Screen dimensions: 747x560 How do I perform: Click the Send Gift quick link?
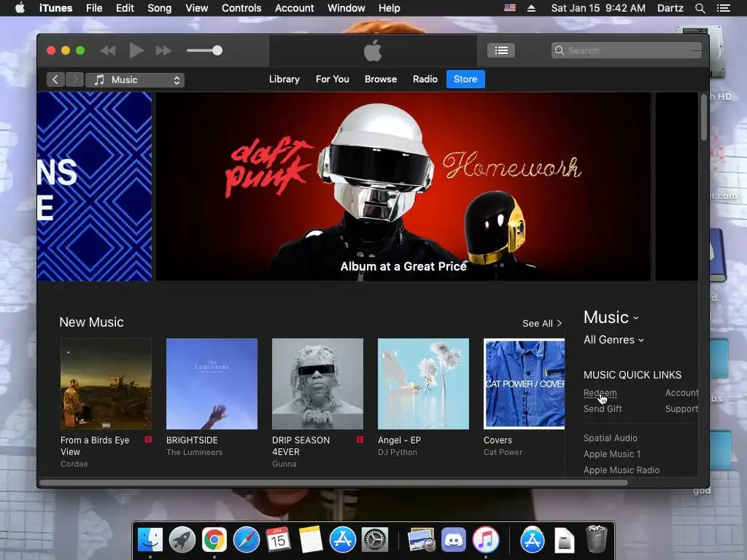coord(603,408)
